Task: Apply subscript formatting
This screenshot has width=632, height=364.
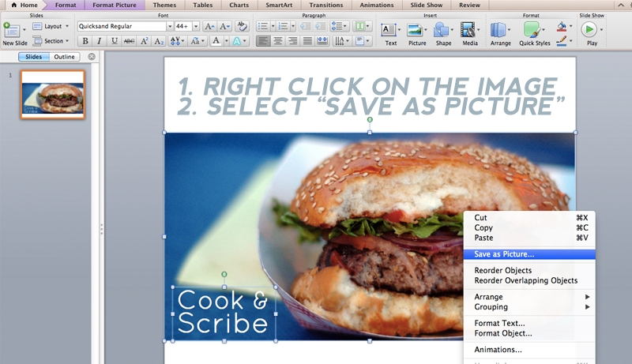Action: [x=159, y=41]
